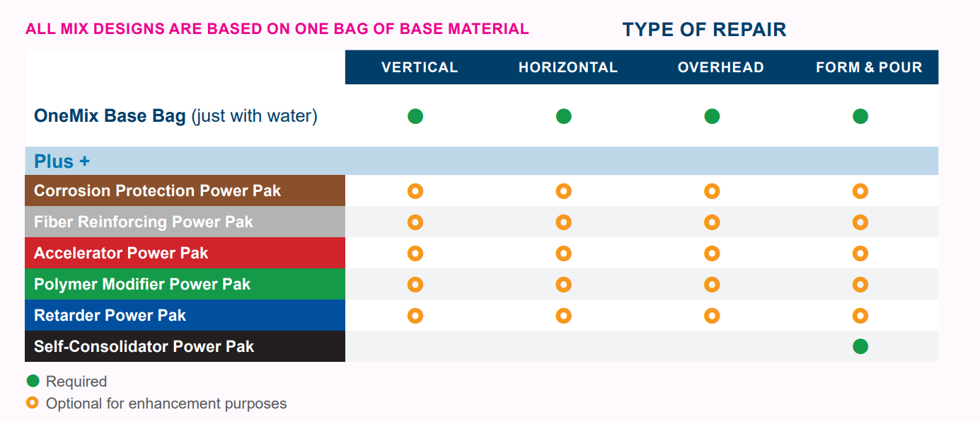
Task: Click the FORM & POUR column header
Action: pos(869,67)
